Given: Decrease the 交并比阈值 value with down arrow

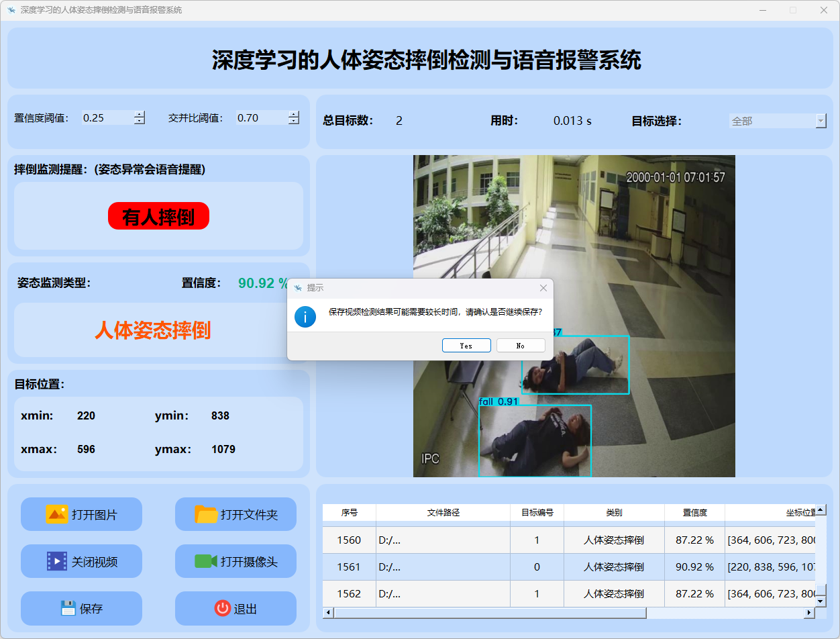Looking at the screenshot, I should pyautogui.click(x=294, y=121).
